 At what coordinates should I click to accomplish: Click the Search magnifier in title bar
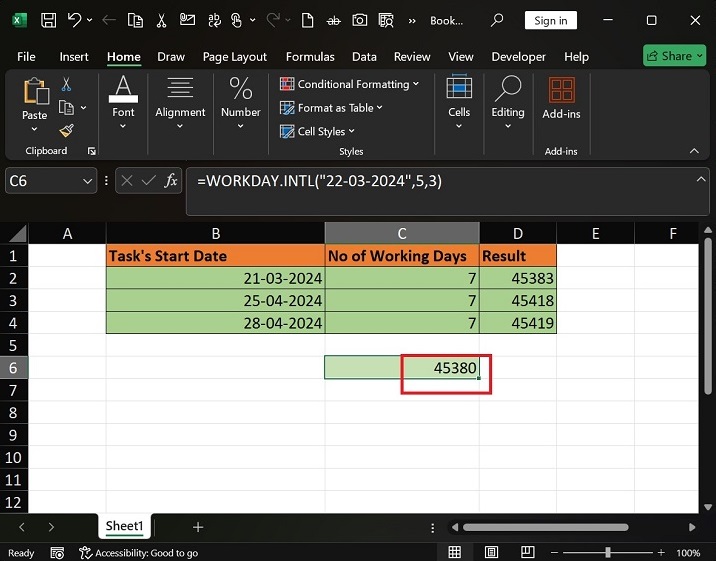pos(497,20)
